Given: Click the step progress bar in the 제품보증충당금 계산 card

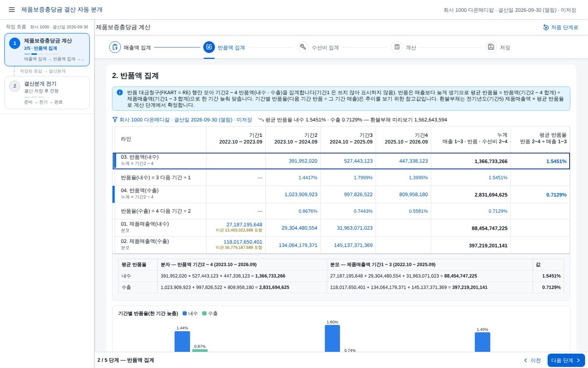Looking at the screenshot, I should click(41, 54).
